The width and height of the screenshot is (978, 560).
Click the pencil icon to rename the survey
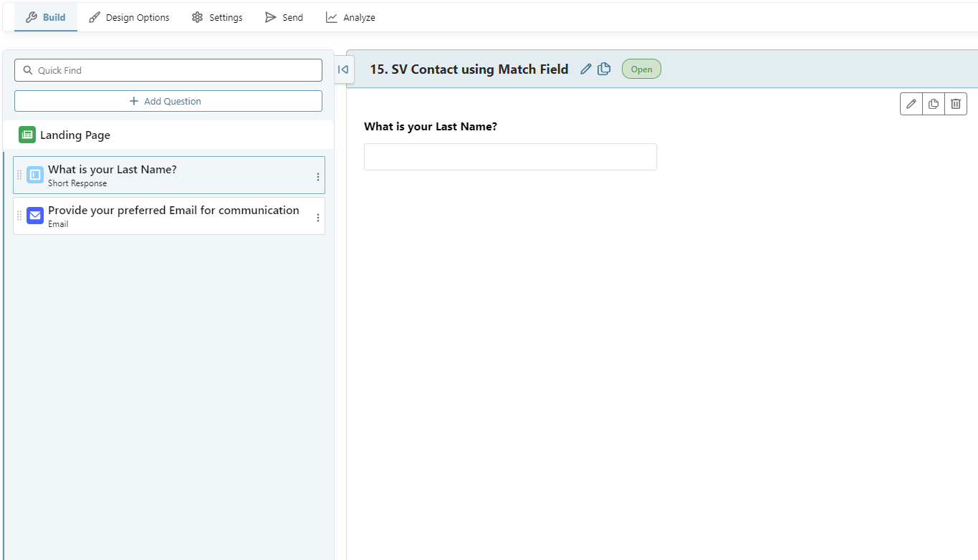tap(585, 69)
